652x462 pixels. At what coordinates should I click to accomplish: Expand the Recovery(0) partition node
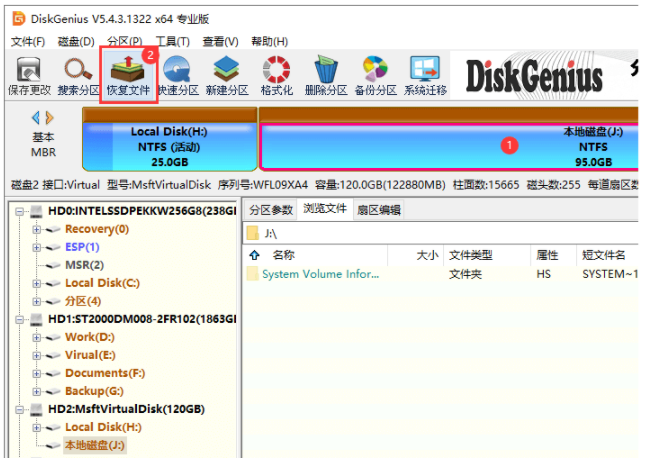37,230
